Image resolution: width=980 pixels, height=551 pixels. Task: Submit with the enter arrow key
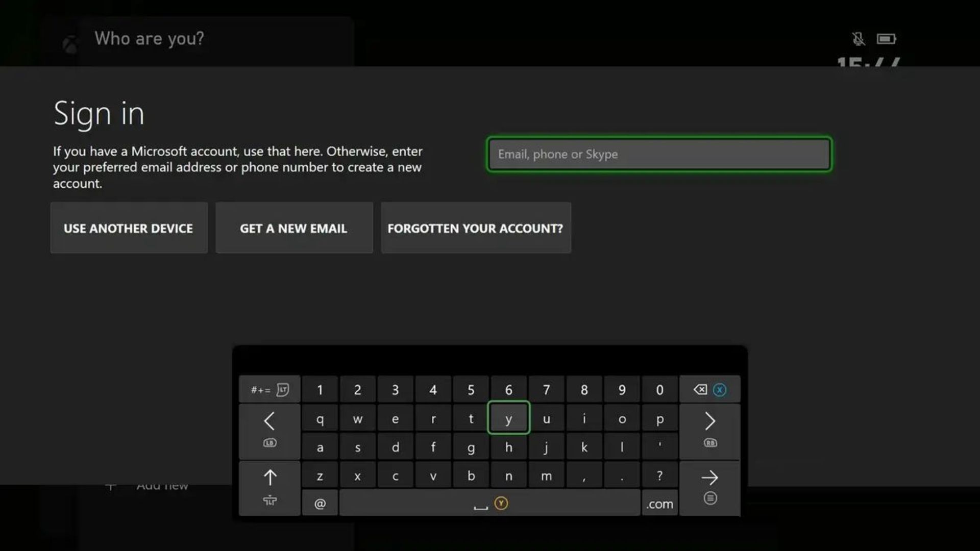pyautogui.click(x=709, y=488)
